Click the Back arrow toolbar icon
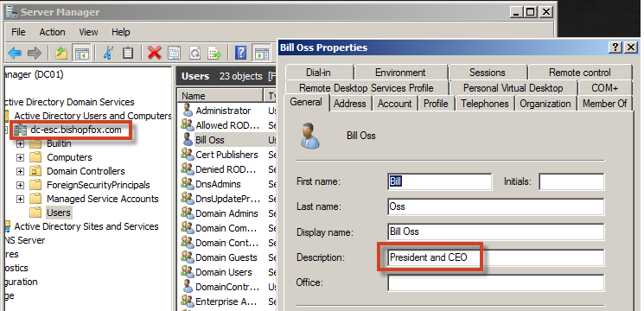The height and width of the screenshot is (311, 644). (x=15, y=53)
